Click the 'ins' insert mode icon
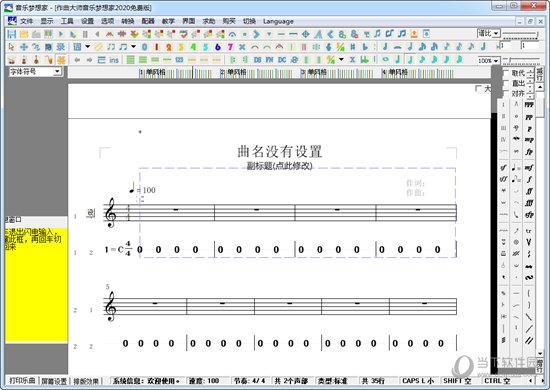The image size is (550, 390). pyautogui.click(x=114, y=60)
